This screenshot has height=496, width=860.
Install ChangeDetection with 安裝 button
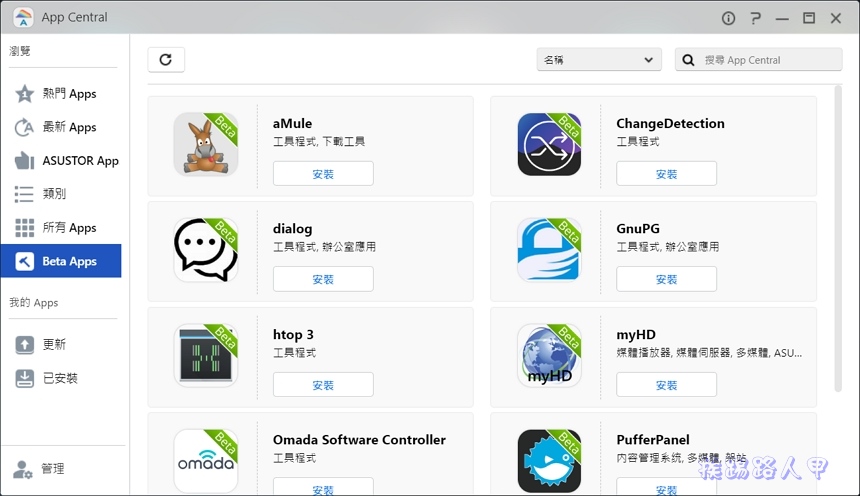[666, 174]
